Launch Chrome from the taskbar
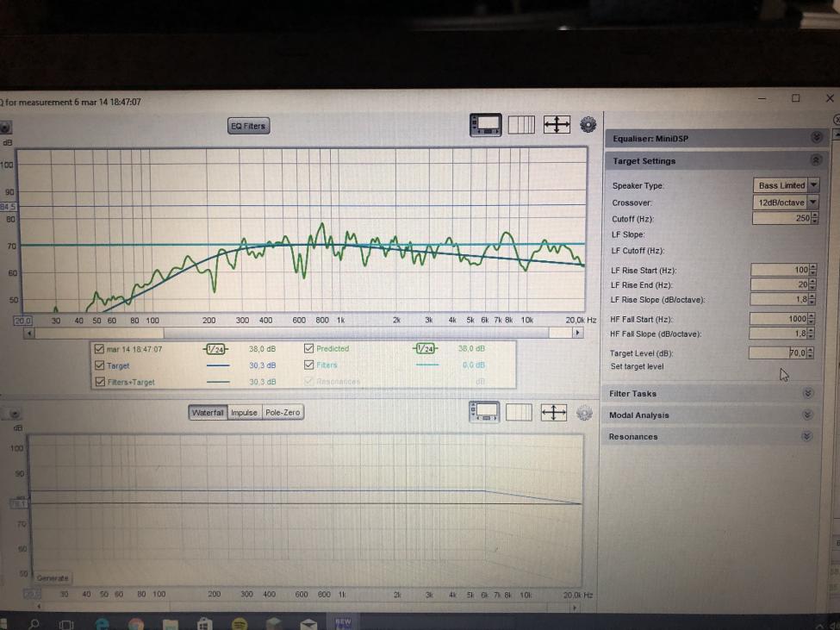This screenshot has width=840, height=630. point(136,624)
